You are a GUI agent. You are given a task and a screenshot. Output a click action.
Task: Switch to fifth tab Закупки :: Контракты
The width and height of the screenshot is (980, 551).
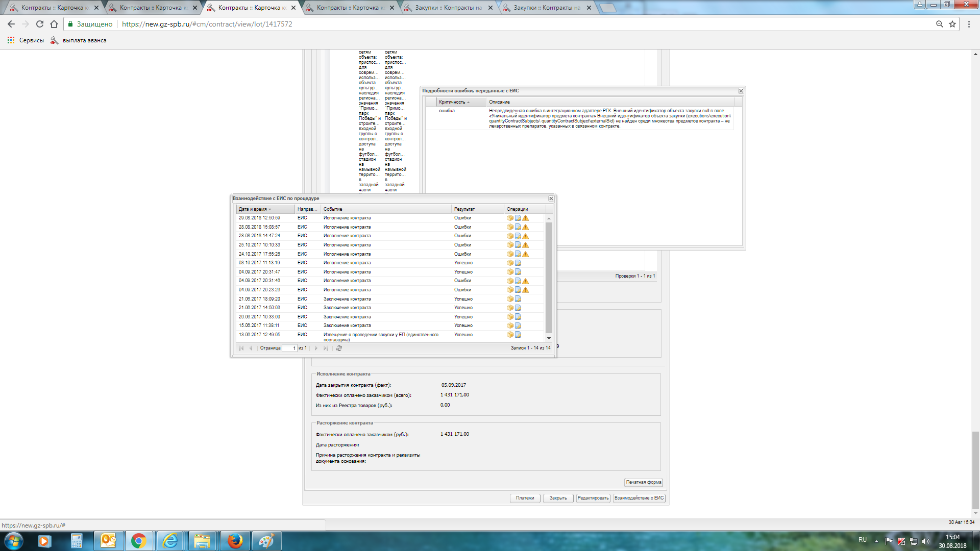[448, 8]
